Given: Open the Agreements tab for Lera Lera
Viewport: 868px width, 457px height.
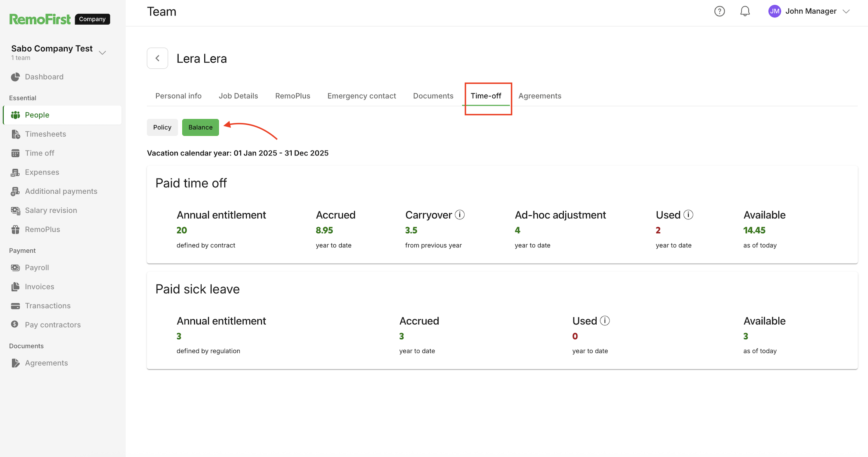Looking at the screenshot, I should [540, 96].
